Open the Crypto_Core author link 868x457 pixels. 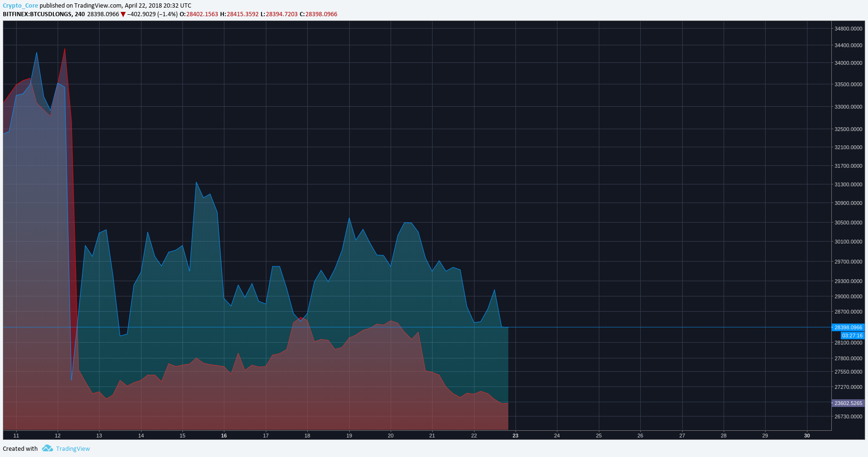click(x=20, y=6)
